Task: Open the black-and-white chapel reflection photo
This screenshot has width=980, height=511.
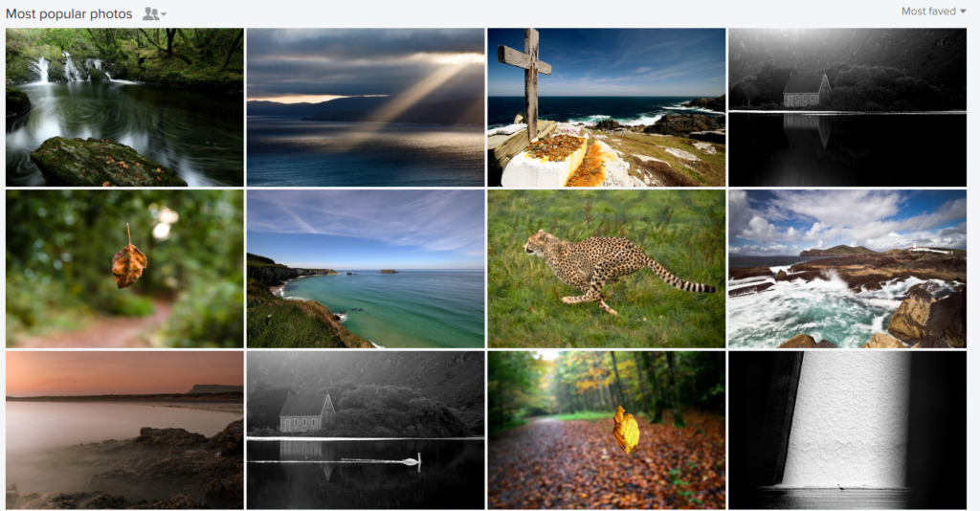Action: (848, 107)
